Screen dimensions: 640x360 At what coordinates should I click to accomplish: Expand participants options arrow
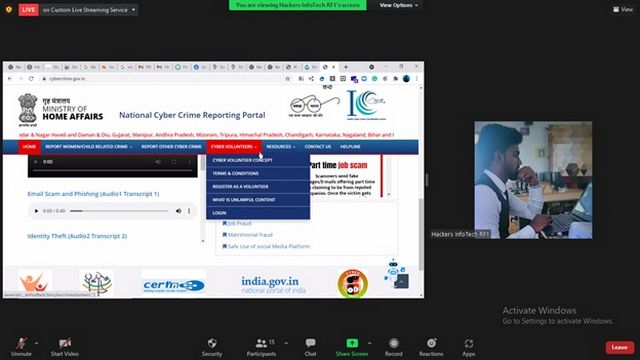coord(286,344)
